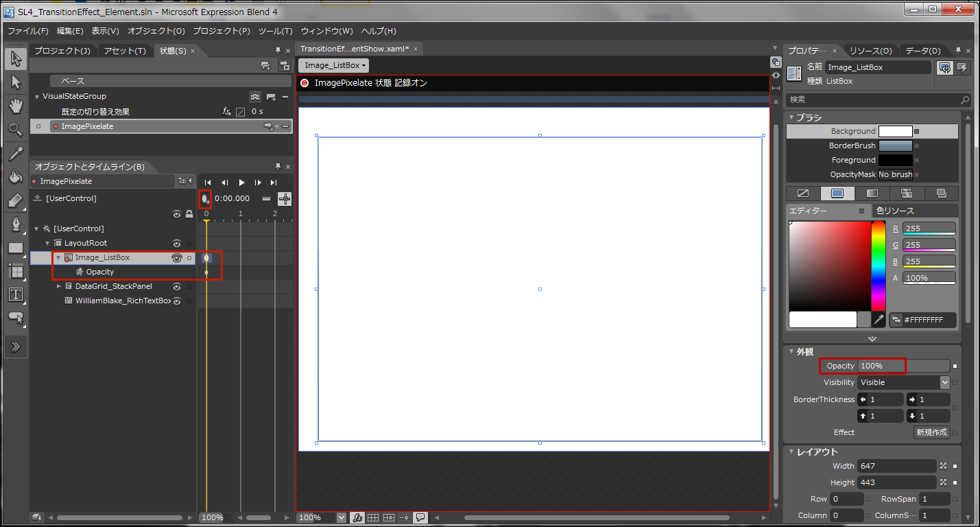Collapse the [UserControl] tree node
Image resolution: width=980 pixels, height=527 pixels.
37,229
